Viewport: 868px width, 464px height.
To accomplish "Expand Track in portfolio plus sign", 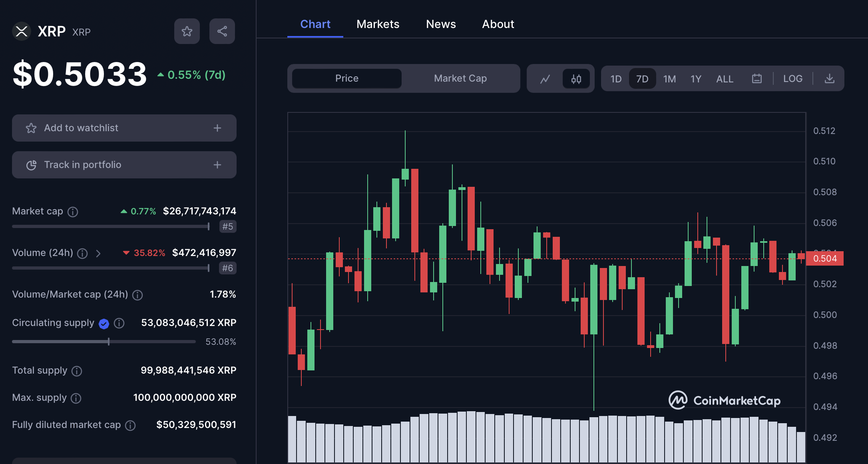I will pyautogui.click(x=217, y=165).
